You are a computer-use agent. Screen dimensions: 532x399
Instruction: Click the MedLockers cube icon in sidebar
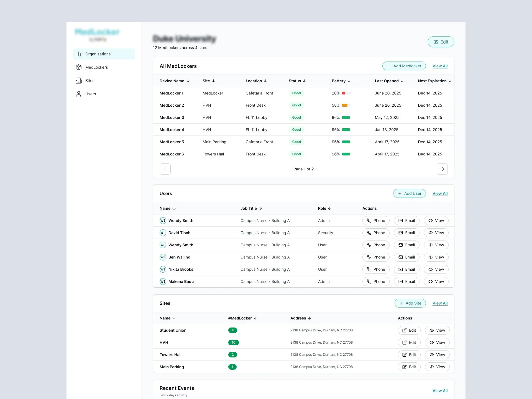[79, 67]
